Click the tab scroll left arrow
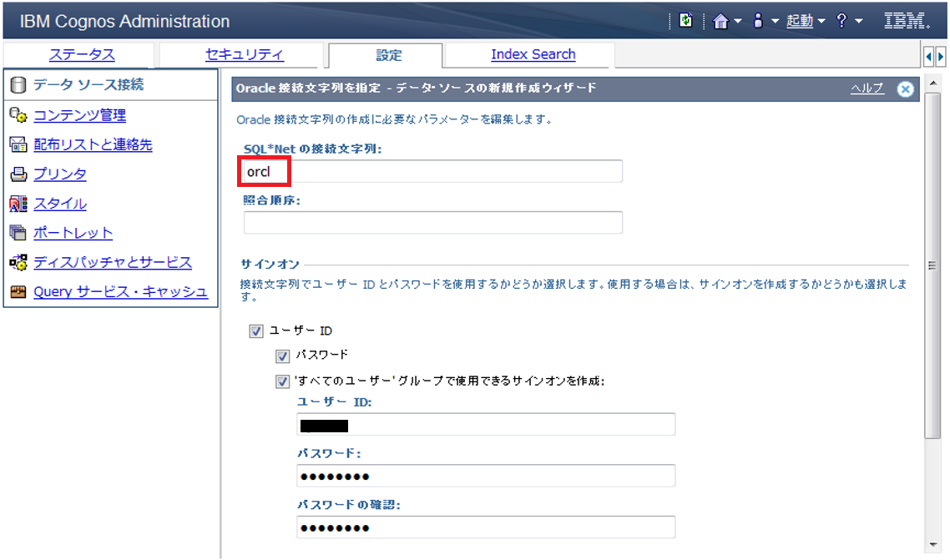 [928, 57]
